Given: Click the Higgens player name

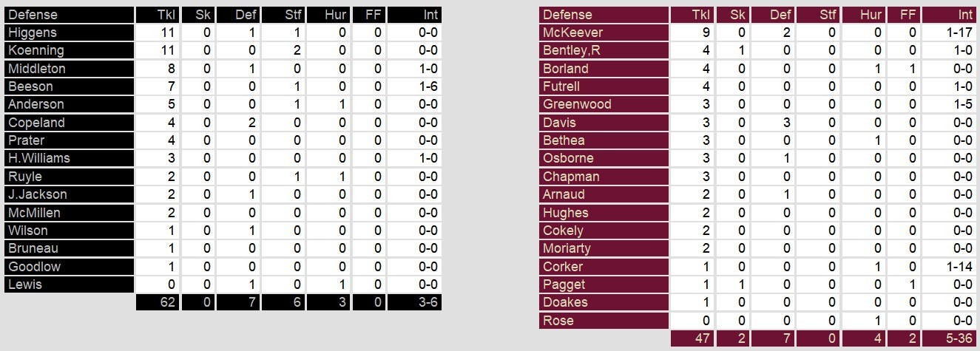Looking at the screenshot, I should tap(33, 33).
